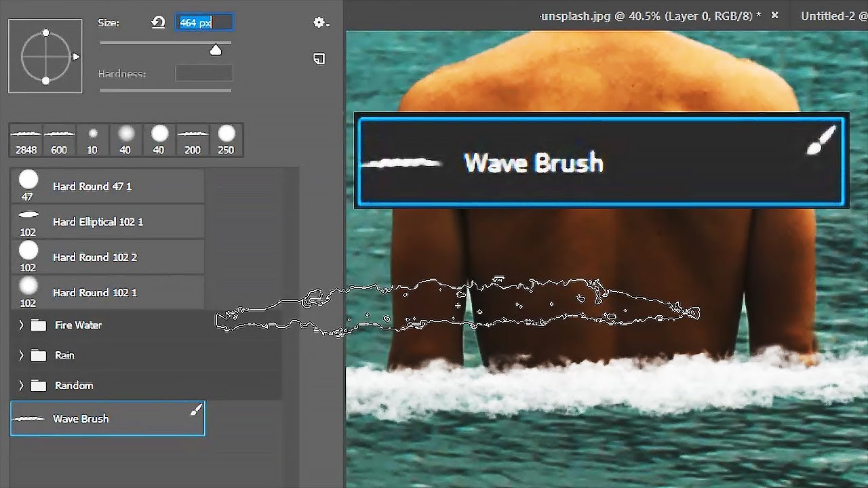Click the brush Size input field
This screenshot has height=488, width=868.
coord(204,22)
